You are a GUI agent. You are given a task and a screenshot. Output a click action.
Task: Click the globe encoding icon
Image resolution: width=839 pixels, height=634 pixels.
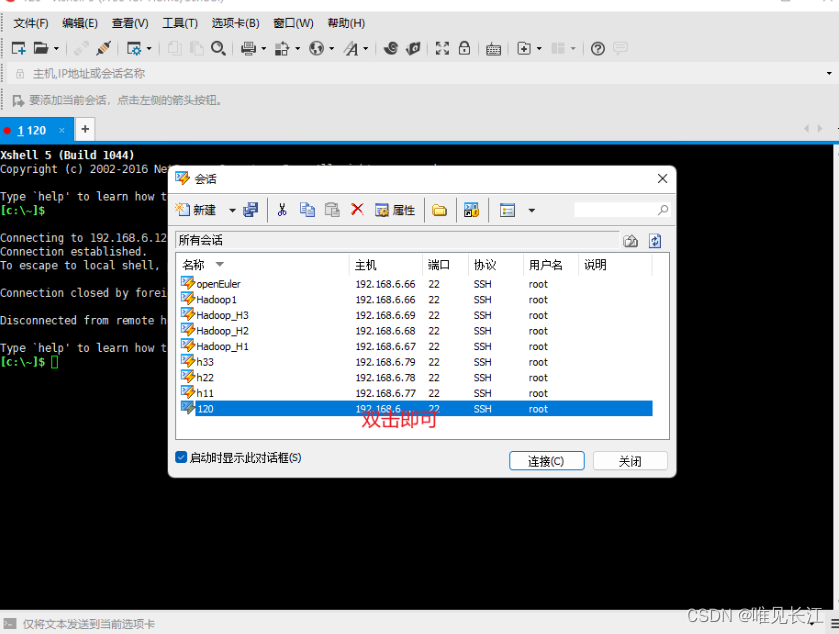pos(317,49)
